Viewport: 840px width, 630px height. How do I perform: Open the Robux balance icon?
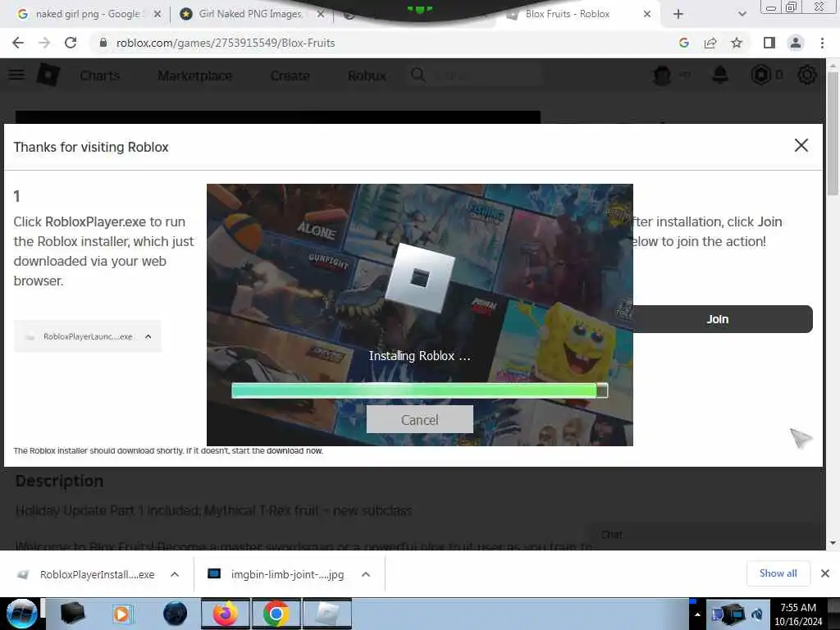760,75
